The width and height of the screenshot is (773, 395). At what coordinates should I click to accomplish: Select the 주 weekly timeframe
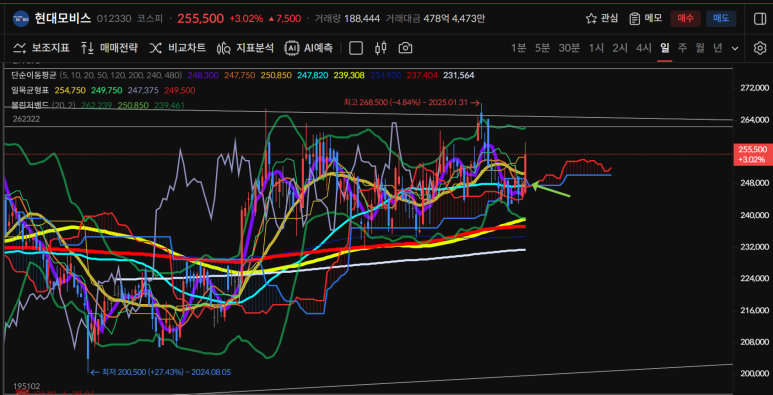click(x=682, y=48)
